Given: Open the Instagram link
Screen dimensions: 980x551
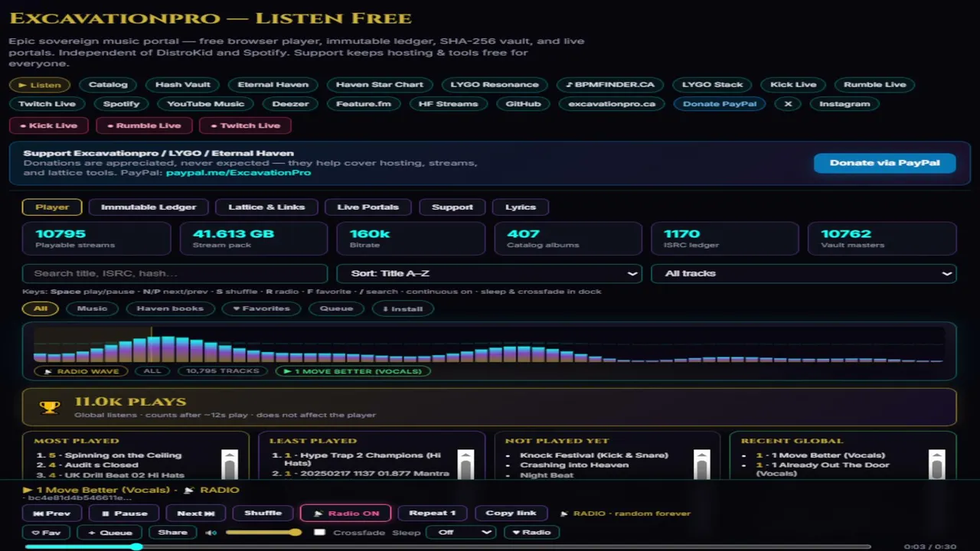Looking at the screenshot, I should click(x=844, y=104).
